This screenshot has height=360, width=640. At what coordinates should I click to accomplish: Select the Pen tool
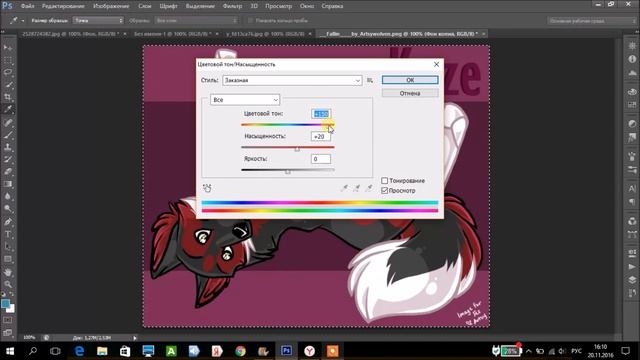[x=8, y=222]
